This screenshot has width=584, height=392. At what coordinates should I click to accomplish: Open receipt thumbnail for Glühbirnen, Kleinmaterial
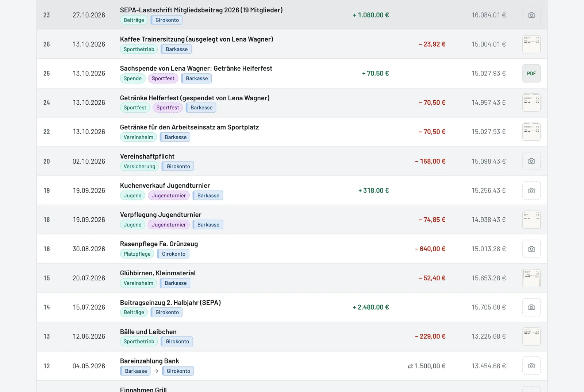point(531,278)
